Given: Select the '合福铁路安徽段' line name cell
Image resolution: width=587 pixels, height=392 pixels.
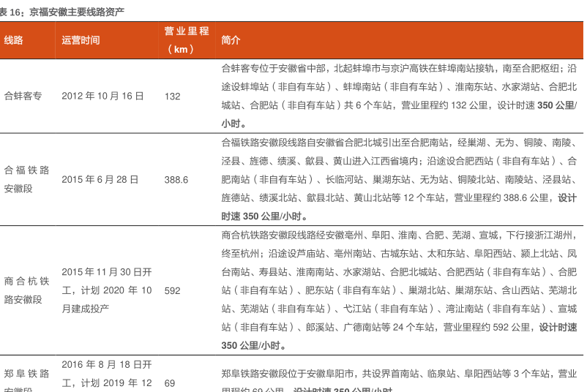Looking at the screenshot, I should click(x=27, y=179).
